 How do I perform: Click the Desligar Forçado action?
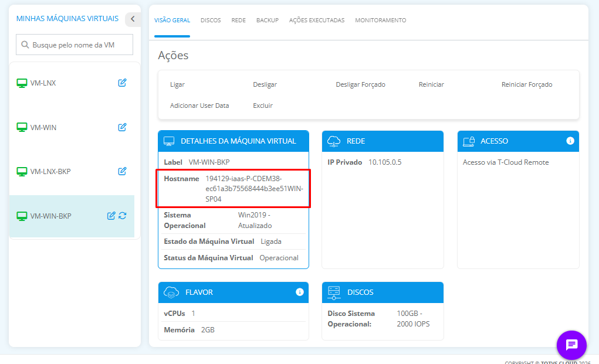pos(360,84)
